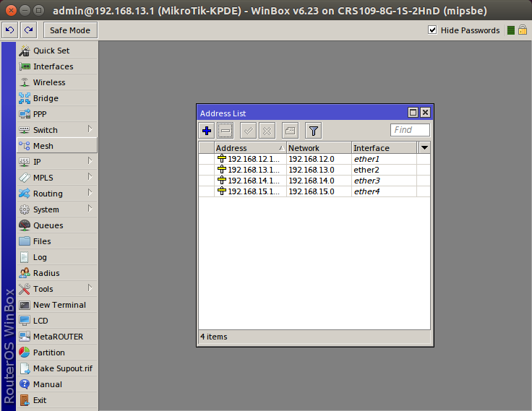Screen dimensions: 532x411
Task: Click the Routing icon in sidebar
Action: pos(25,194)
